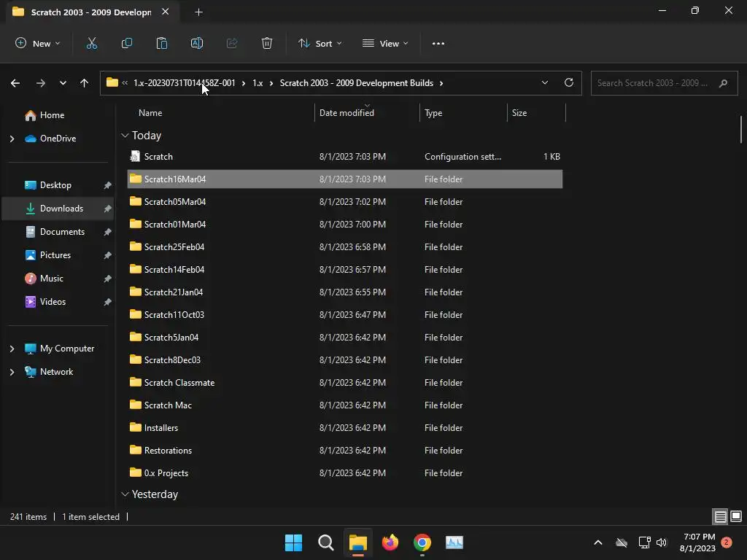Open Firefox from the taskbar

[x=390, y=542]
